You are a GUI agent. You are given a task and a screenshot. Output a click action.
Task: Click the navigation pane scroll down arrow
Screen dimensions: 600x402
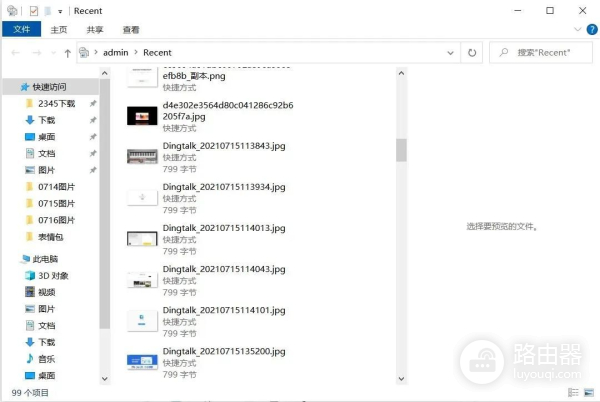click(104, 379)
